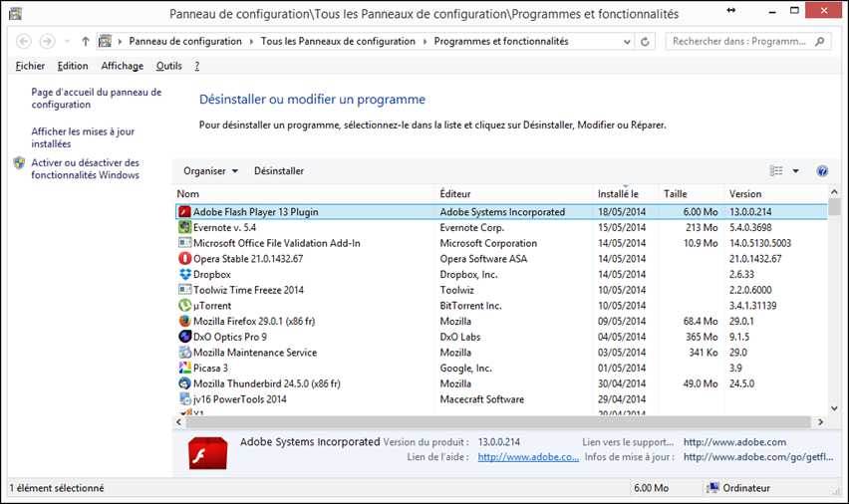Open the blue help question mark icon
Viewport: 849px width, 504px height.
(x=822, y=171)
